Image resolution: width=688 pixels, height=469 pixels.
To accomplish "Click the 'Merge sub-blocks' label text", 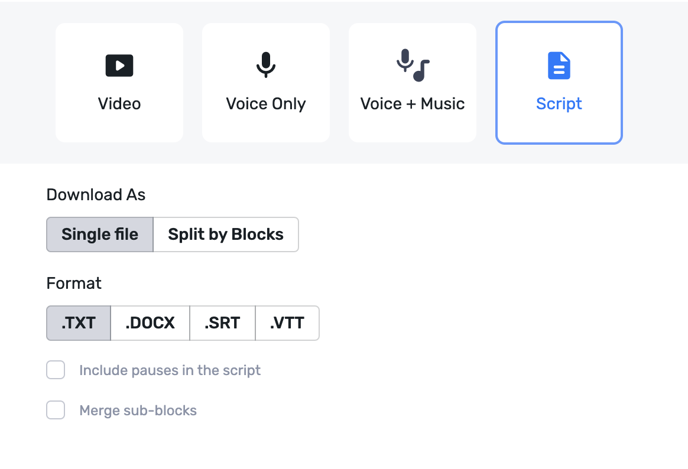I will click(x=138, y=411).
